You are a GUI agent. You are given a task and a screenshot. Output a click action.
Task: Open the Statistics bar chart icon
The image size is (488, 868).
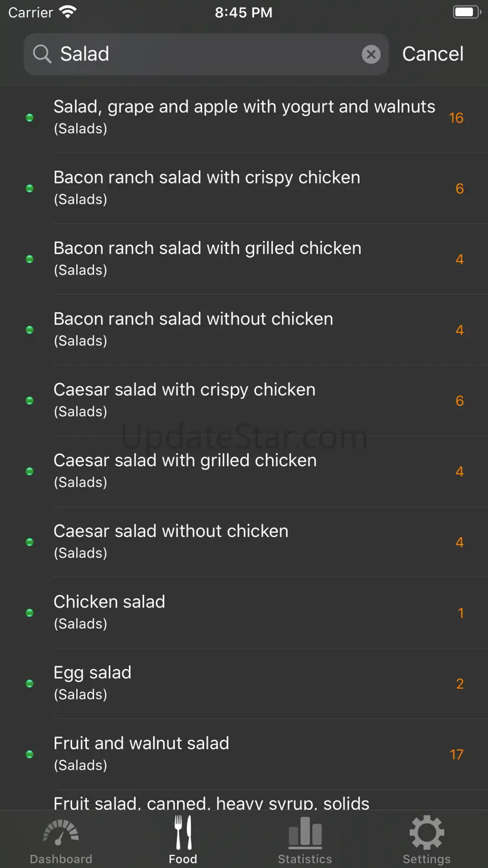pos(305,833)
